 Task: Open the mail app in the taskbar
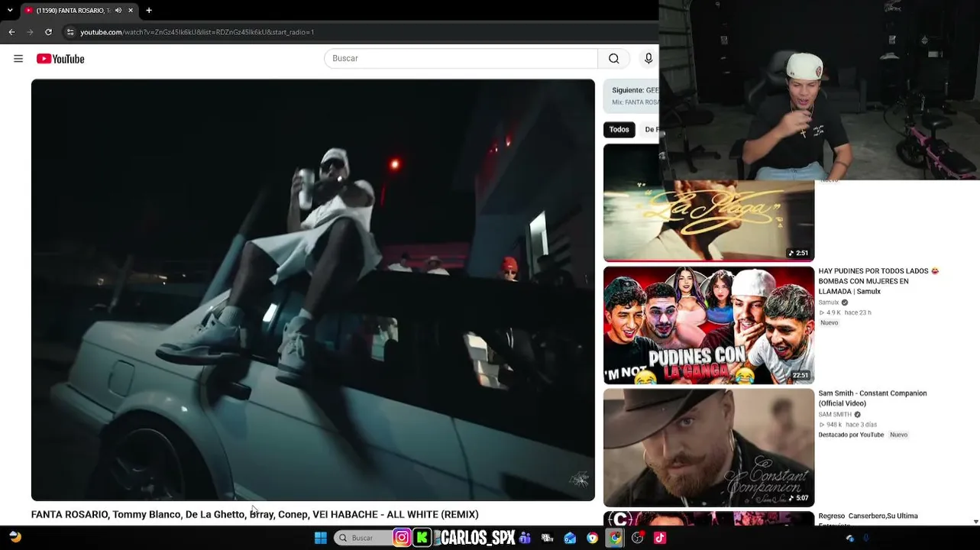click(x=570, y=538)
